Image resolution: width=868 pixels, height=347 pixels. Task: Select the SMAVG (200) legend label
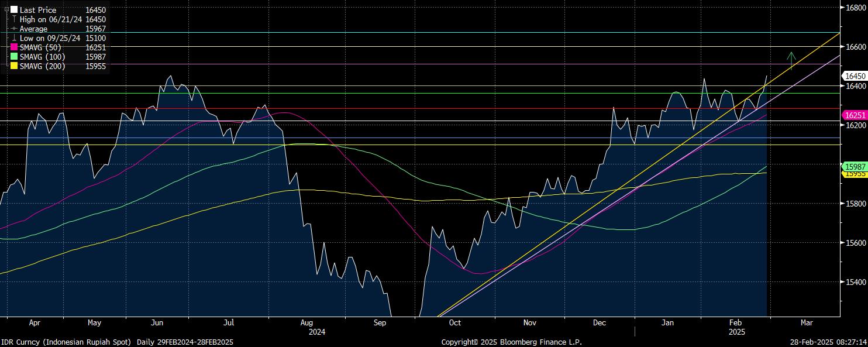(x=43, y=66)
